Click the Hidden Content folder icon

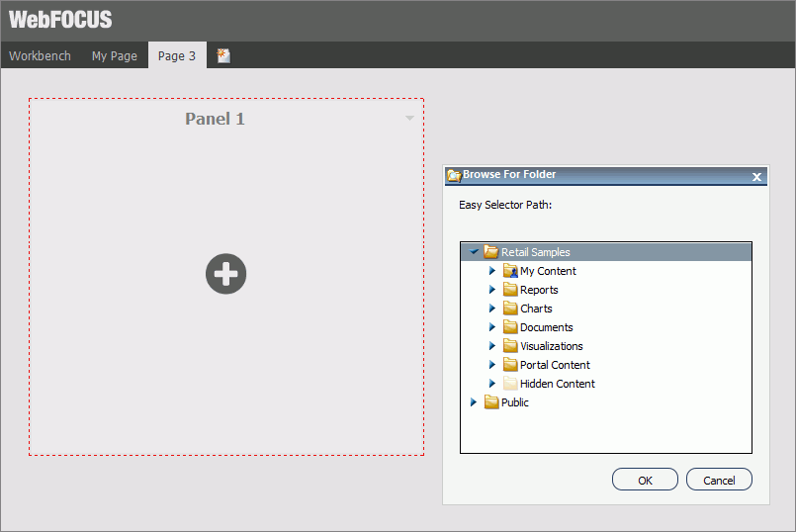point(510,384)
